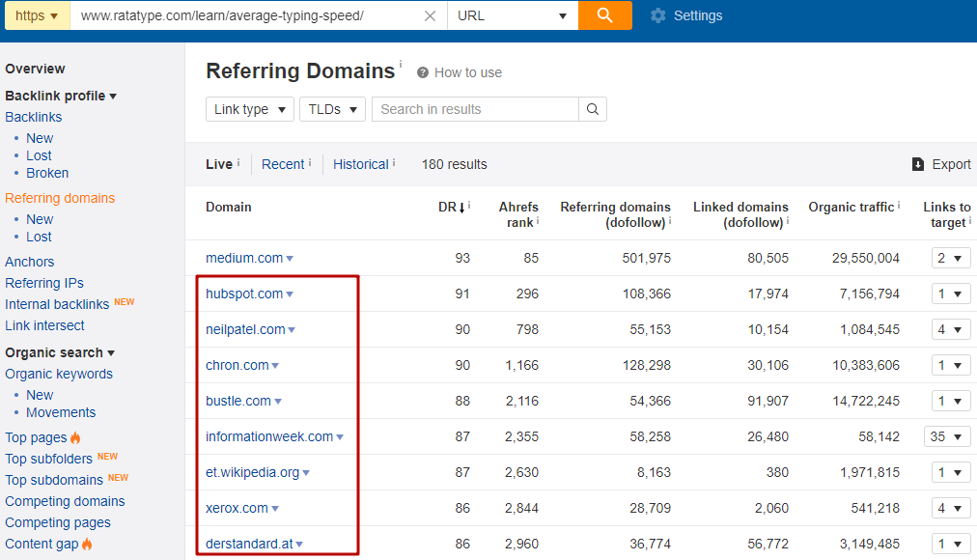Open links to target dropdown for xerox.com
This screenshot has width=977, height=560.
pos(951,508)
